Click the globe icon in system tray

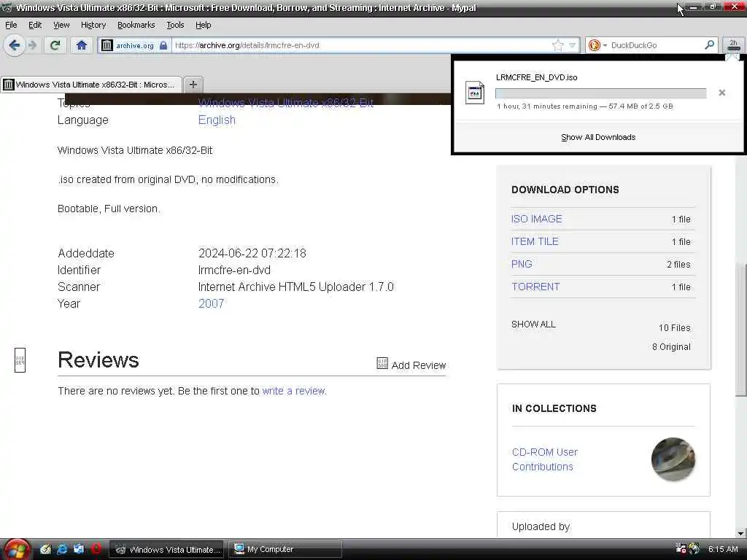click(x=694, y=548)
